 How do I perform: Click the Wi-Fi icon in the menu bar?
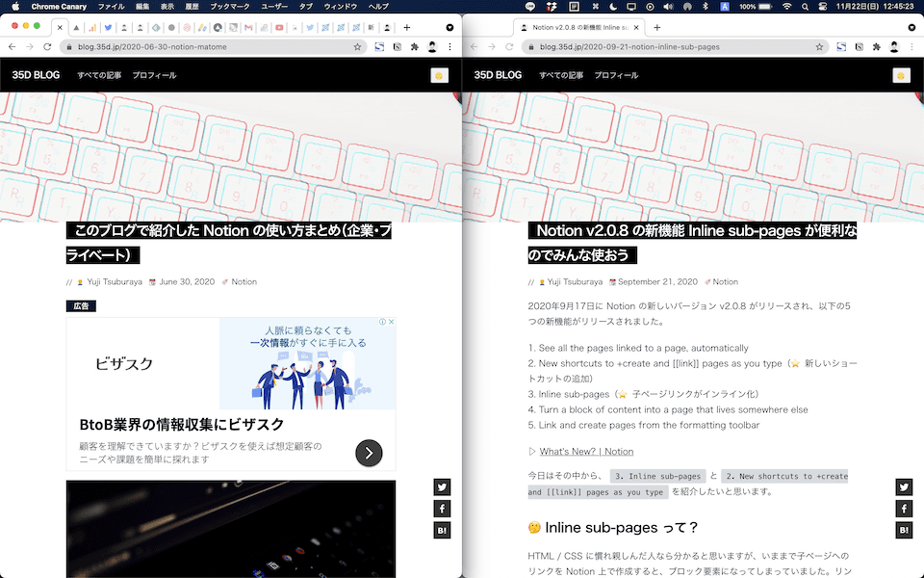click(786, 7)
